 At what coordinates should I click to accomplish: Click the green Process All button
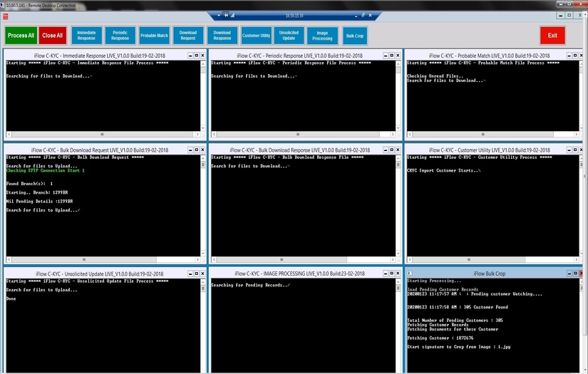tap(21, 36)
